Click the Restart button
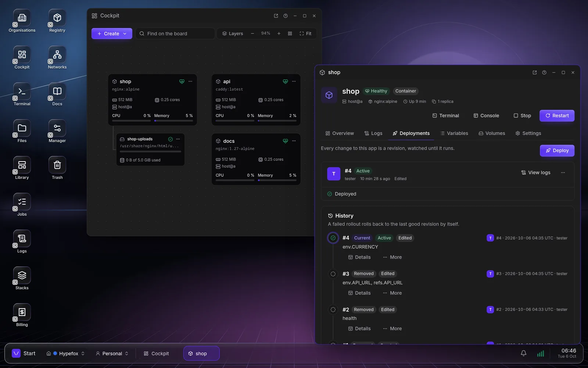 pos(557,116)
